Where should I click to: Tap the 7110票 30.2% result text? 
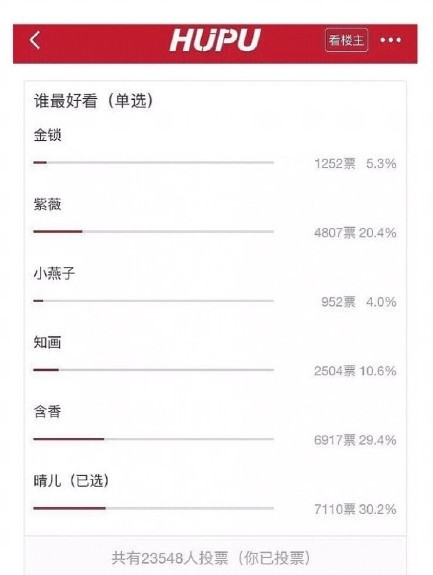click(355, 509)
